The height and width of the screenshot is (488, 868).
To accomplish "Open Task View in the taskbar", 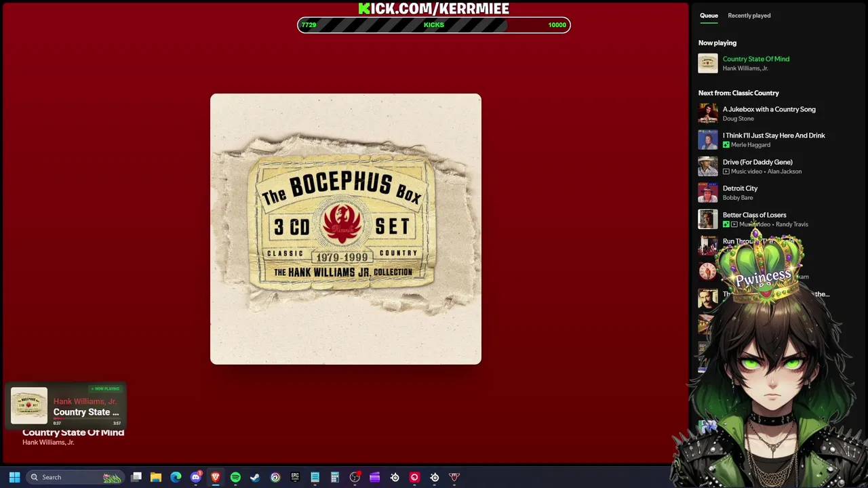I will tap(136, 477).
